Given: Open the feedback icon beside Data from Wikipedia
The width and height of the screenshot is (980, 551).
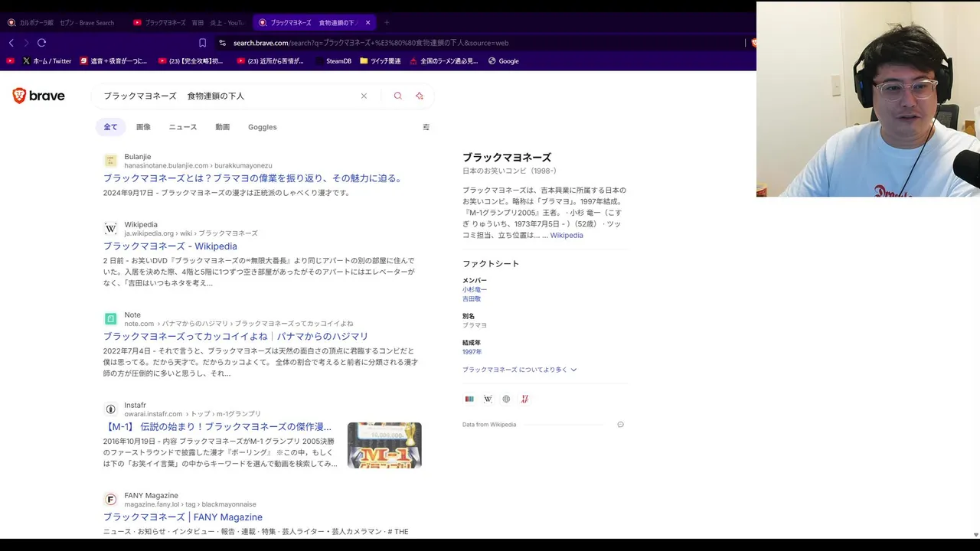Looking at the screenshot, I should click(x=620, y=424).
